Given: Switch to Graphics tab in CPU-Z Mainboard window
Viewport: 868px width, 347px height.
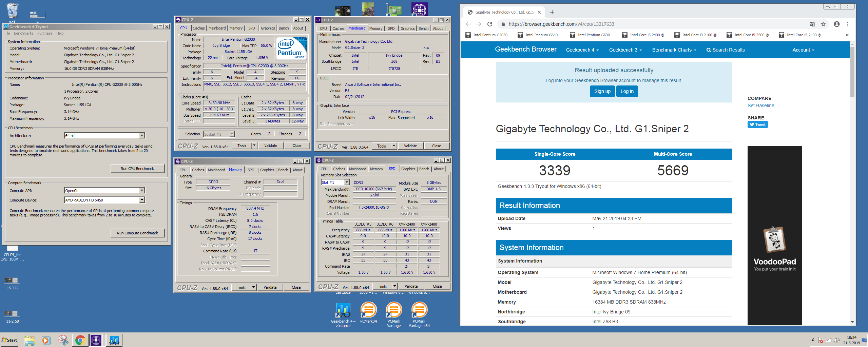Looking at the screenshot, I should pos(407,28).
